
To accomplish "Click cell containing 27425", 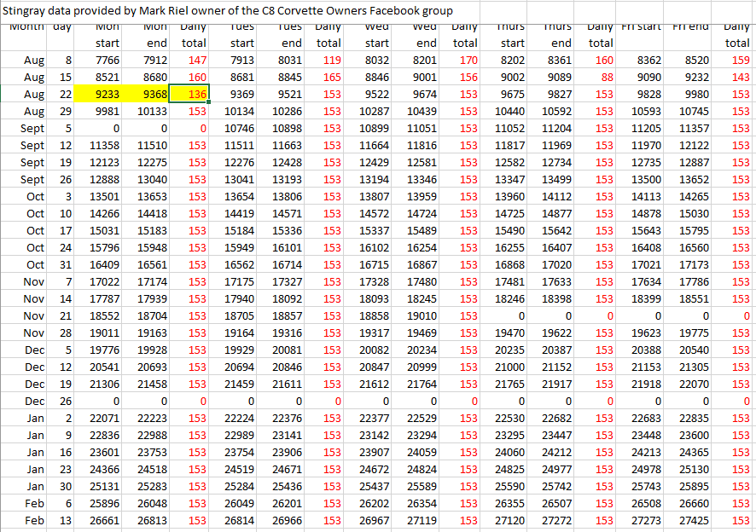I will (694, 520).
